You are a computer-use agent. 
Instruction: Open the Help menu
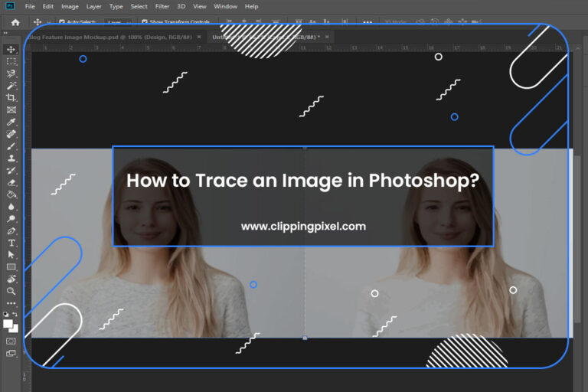click(x=251, y=6)
